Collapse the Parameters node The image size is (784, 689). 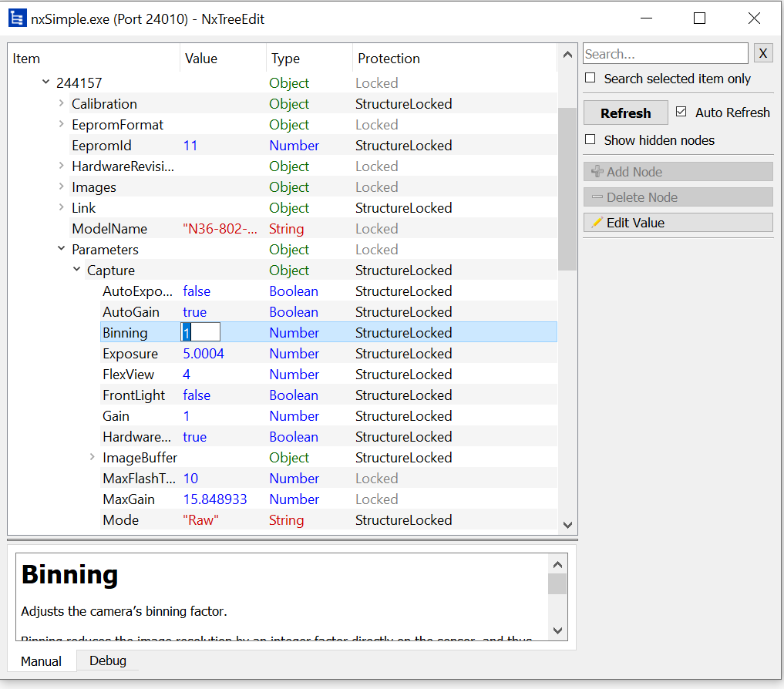[62, 250]
